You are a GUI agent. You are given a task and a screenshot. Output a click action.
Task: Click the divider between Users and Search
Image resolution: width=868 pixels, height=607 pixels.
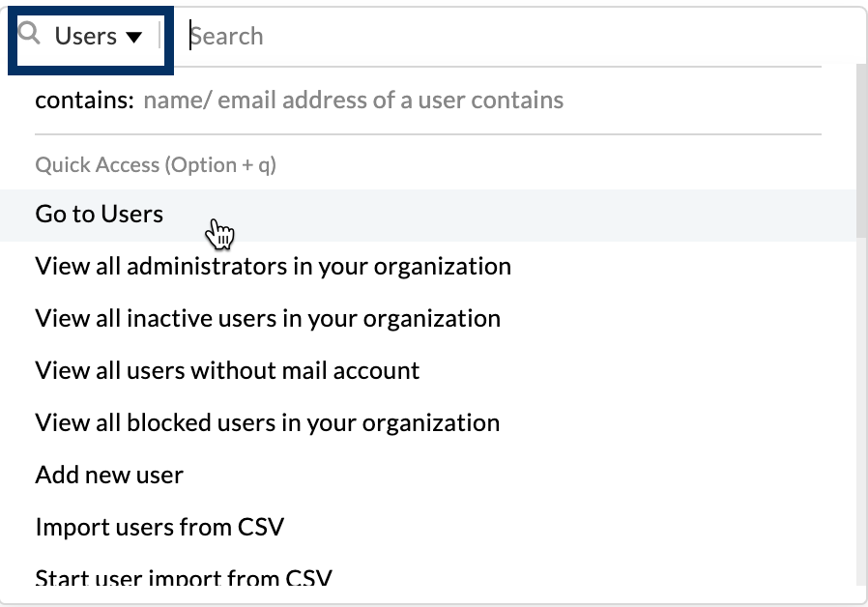160,37
